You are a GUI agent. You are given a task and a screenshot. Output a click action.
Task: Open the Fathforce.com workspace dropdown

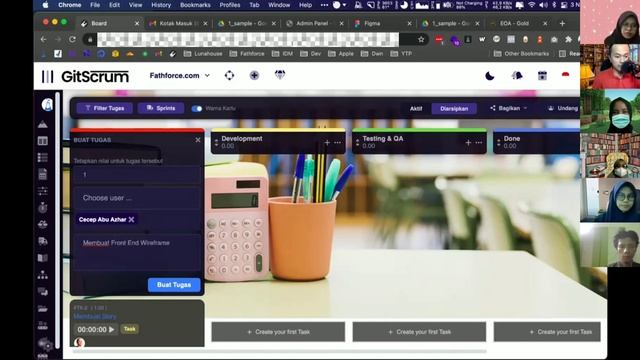point(180,76)
